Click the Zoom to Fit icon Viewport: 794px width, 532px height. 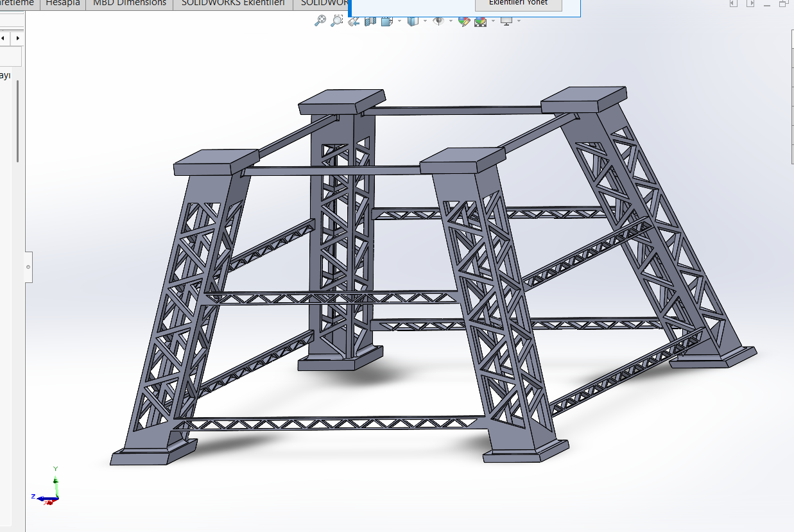(320, 21)
